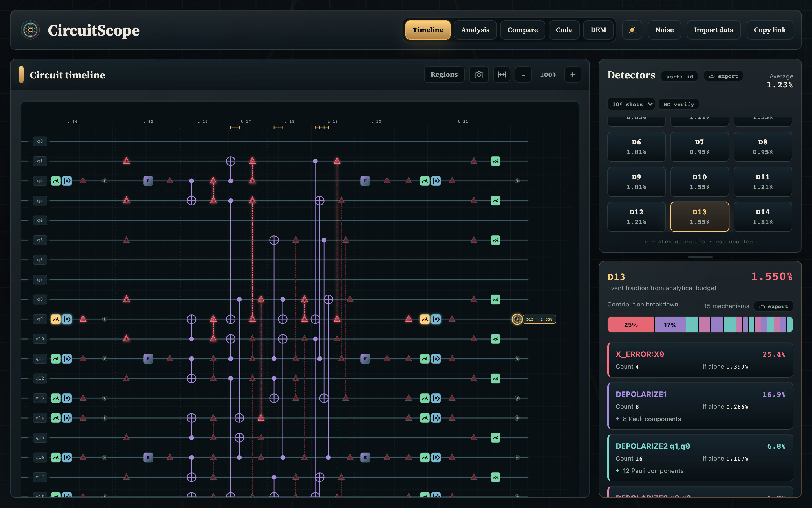
Task: Select detector card D12
Action: pyautogui.click(x=636, y=217)
